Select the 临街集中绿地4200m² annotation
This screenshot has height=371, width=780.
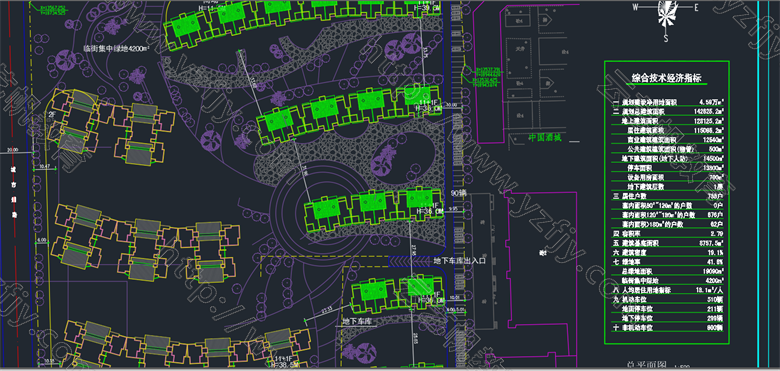(116, 49)
